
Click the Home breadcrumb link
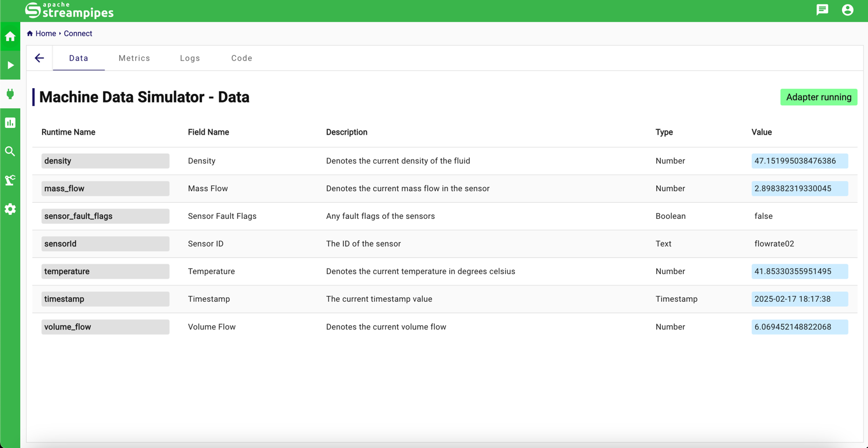coord(45,33)
